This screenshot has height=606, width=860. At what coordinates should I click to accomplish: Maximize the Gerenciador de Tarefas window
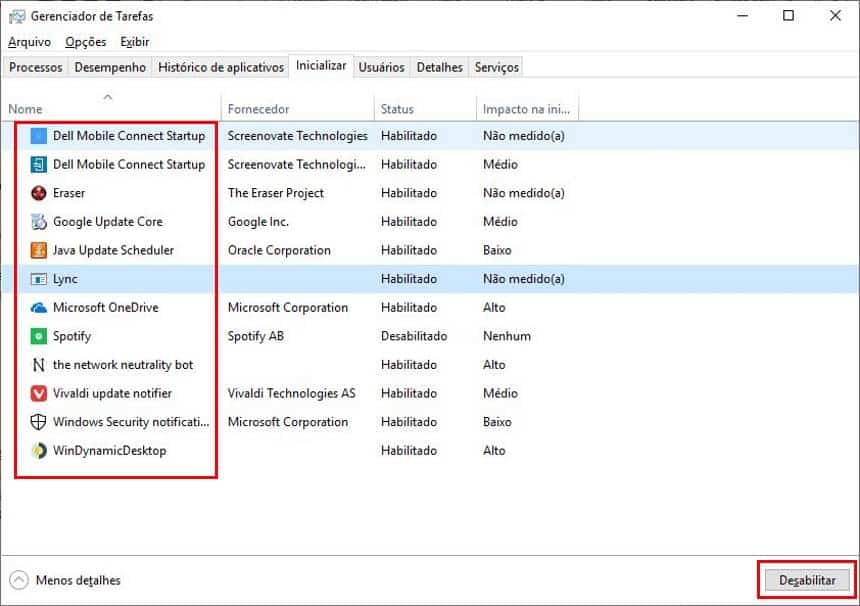[x=788, y=15]
